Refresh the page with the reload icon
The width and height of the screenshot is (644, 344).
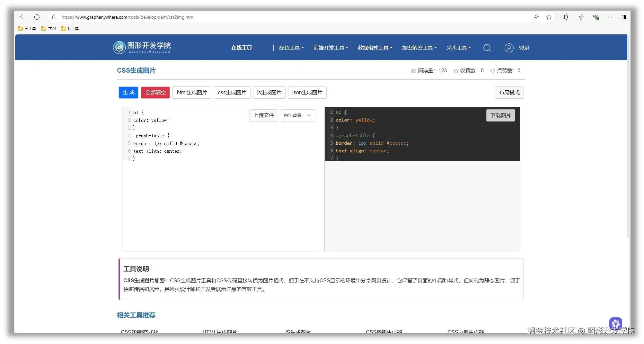pyautogui.click(x=37, y=17)
